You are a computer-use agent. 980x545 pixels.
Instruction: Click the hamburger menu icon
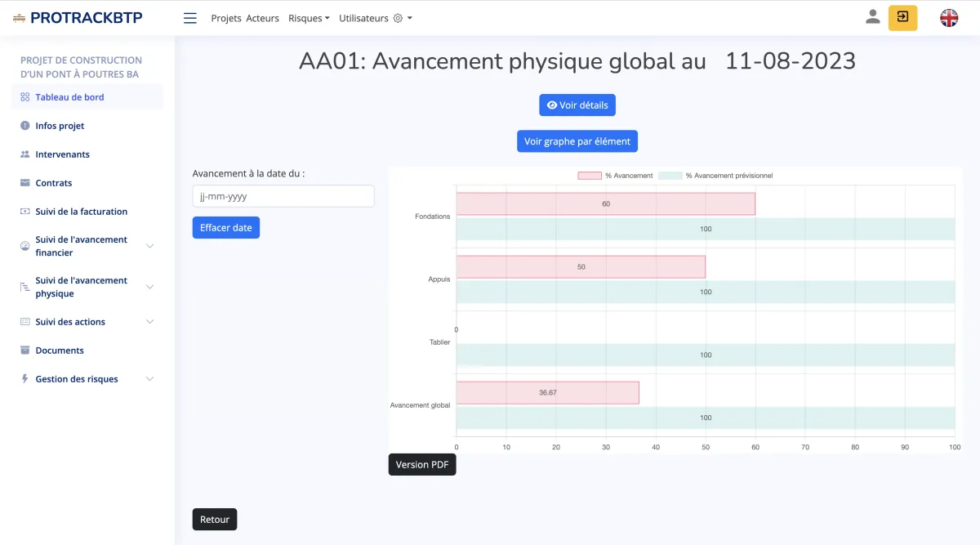tap(190, 18)
